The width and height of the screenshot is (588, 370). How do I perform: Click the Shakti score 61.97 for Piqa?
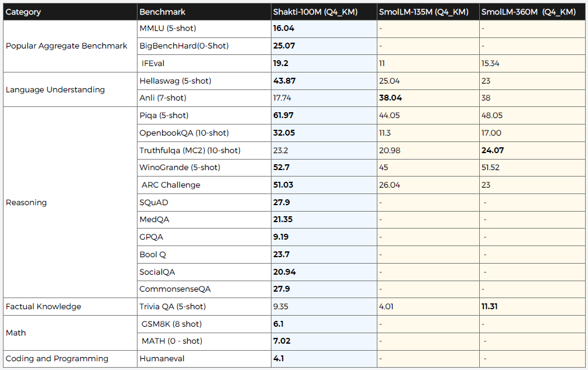[x=284, y=115]
